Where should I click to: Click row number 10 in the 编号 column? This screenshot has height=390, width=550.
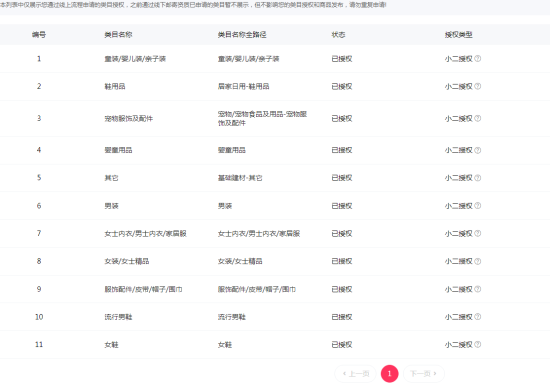39,317
